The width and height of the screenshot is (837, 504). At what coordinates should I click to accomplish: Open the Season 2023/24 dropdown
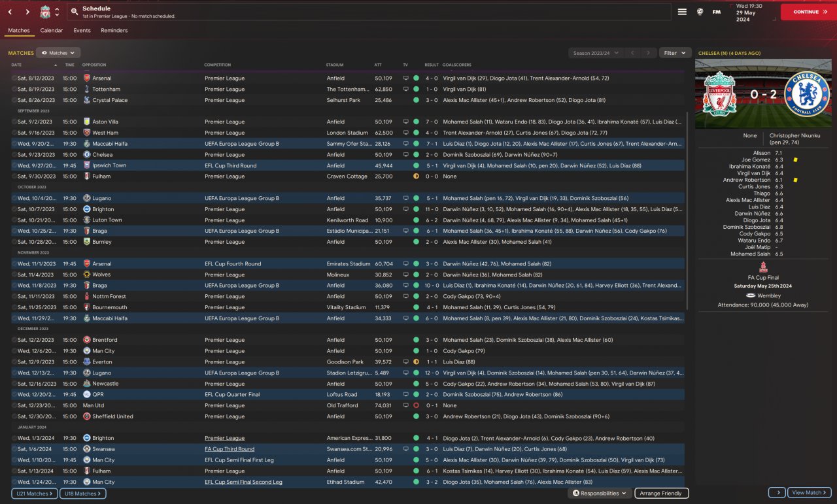pyautogui.click(x=595, y=53)
